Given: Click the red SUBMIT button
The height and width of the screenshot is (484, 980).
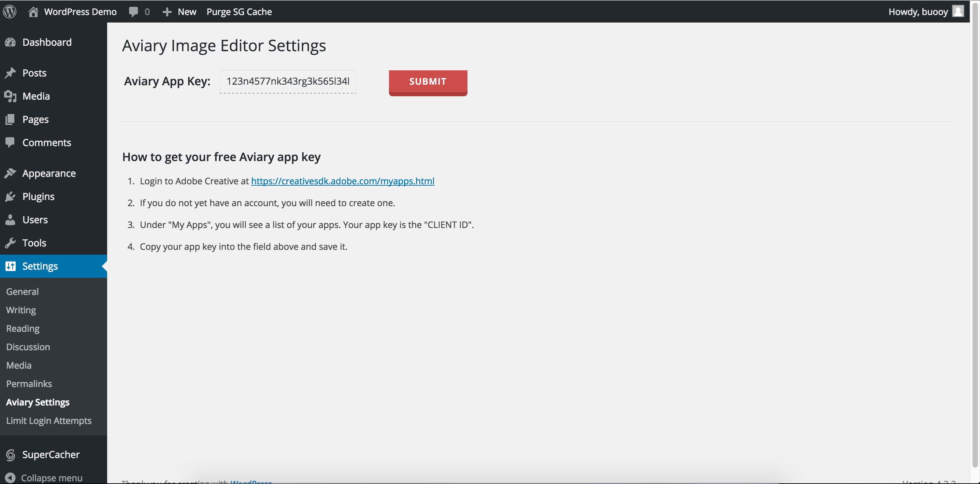Looking at the screenshot, I should coord(428,83).
